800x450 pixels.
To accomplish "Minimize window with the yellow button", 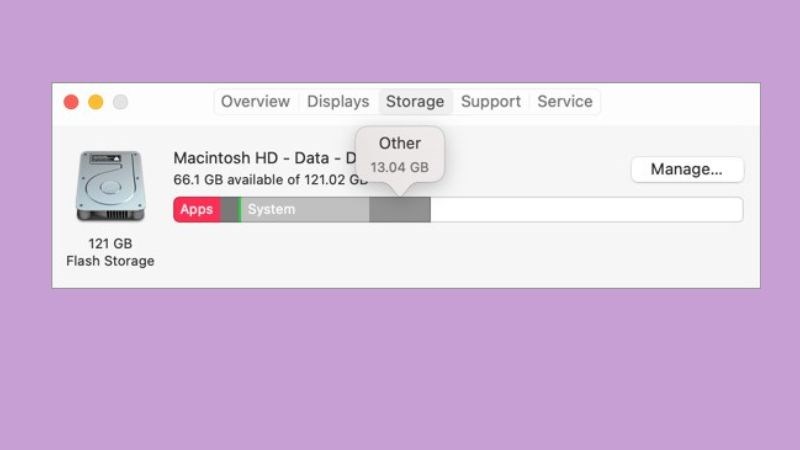I will (x=96, y=102).
